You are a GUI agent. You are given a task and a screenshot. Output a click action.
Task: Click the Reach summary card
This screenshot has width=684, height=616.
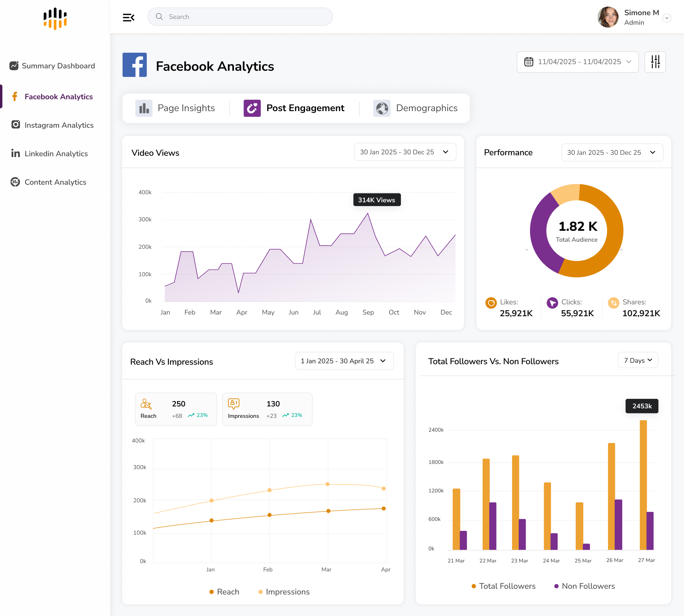tap(176, 409)
